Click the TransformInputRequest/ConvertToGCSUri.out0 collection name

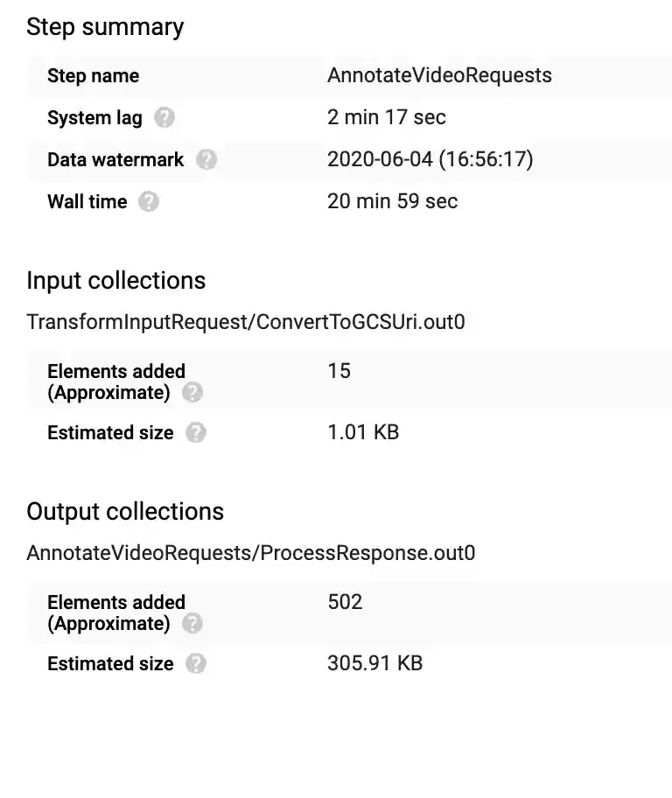[245, 322]
